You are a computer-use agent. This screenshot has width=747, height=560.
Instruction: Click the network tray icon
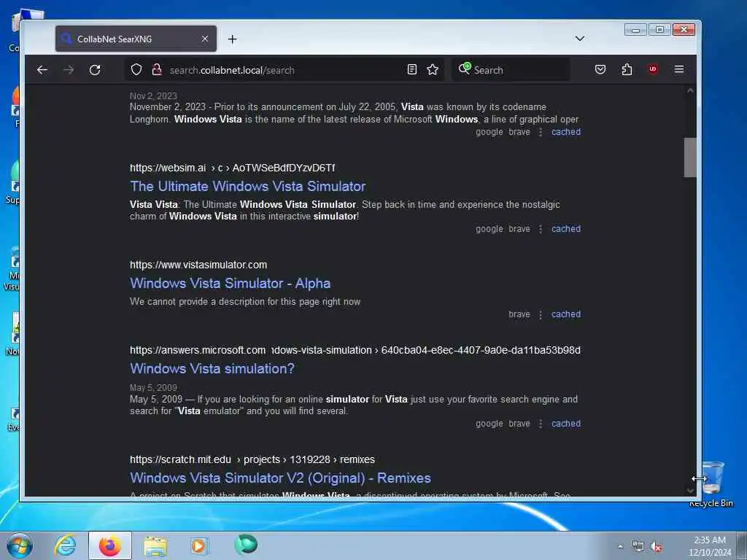point(638,547)
